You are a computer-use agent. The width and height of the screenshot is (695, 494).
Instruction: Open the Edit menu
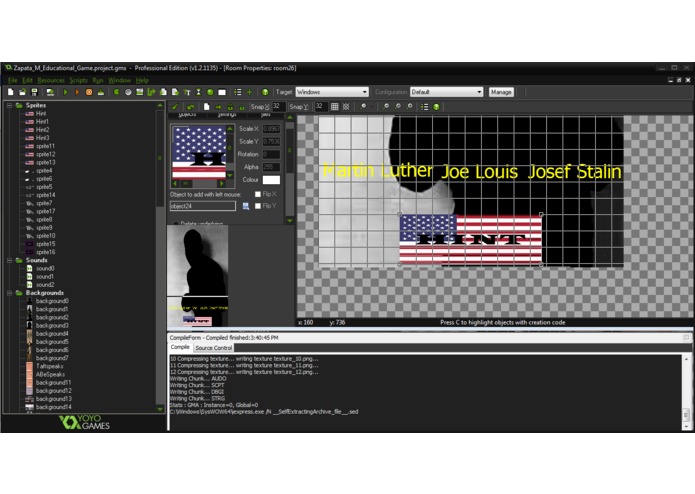tap(27, 80)
